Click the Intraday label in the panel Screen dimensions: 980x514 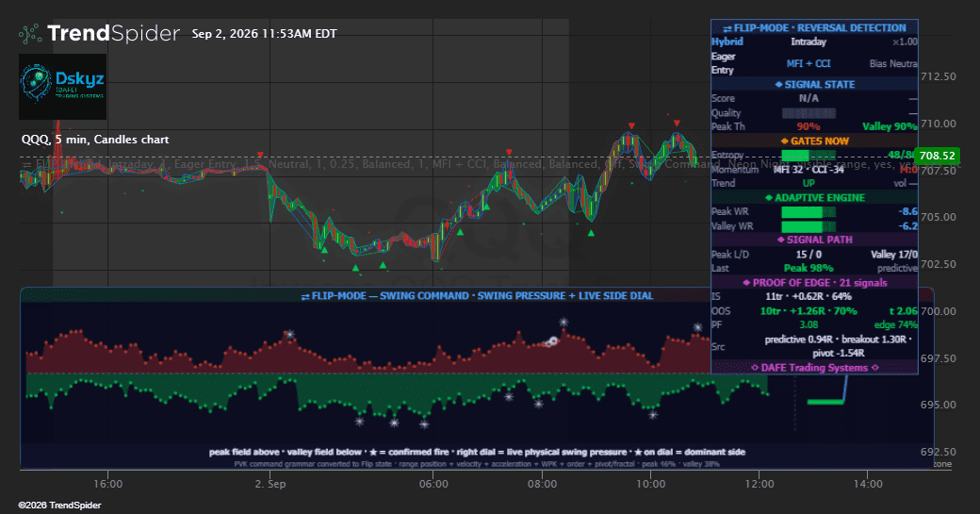(x=808, y=41)
